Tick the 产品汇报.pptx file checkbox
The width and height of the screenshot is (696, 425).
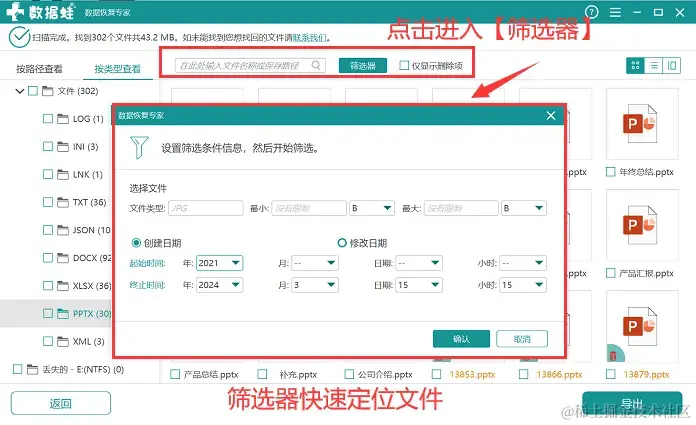(611, 273)
